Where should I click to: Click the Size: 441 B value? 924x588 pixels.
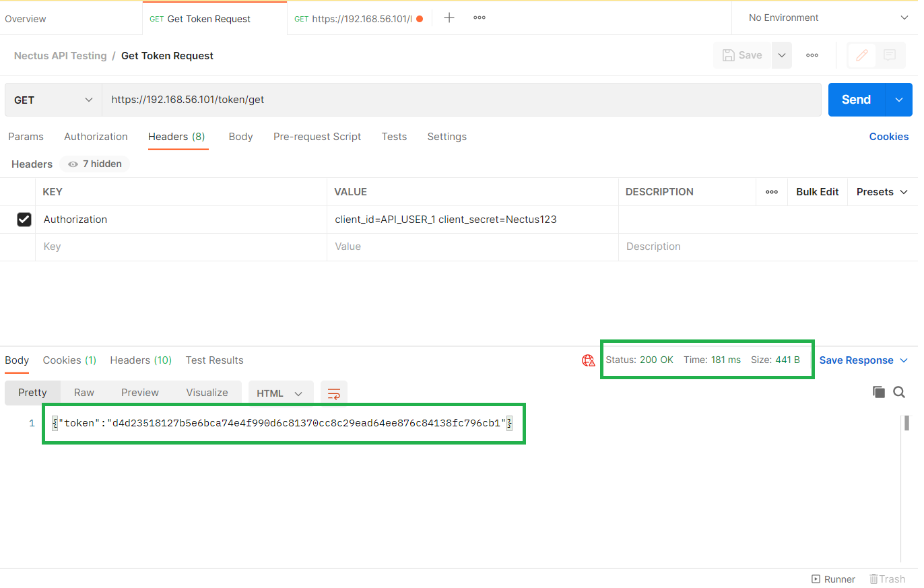coord(775,360)
